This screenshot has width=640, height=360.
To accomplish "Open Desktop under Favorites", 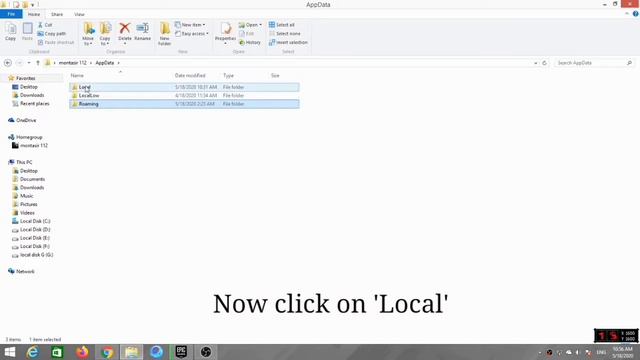I will point(29,87).
